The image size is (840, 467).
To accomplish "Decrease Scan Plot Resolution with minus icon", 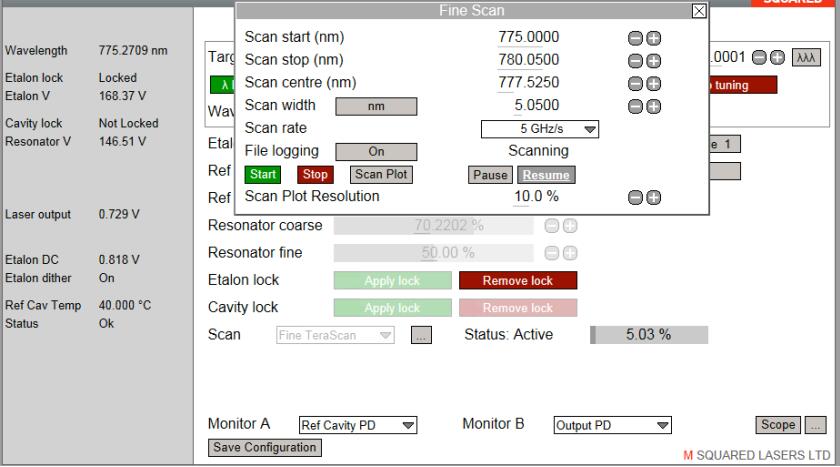I will [x=636, y=198].
